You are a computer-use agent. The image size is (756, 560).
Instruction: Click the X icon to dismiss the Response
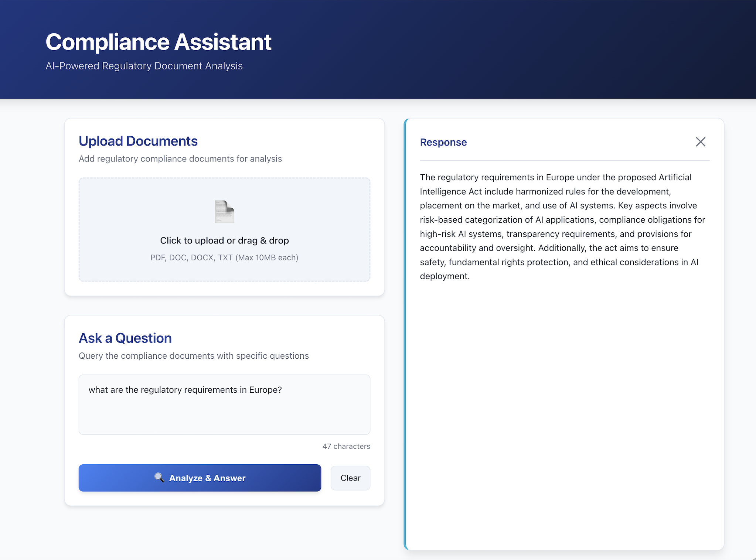[700, 142]
